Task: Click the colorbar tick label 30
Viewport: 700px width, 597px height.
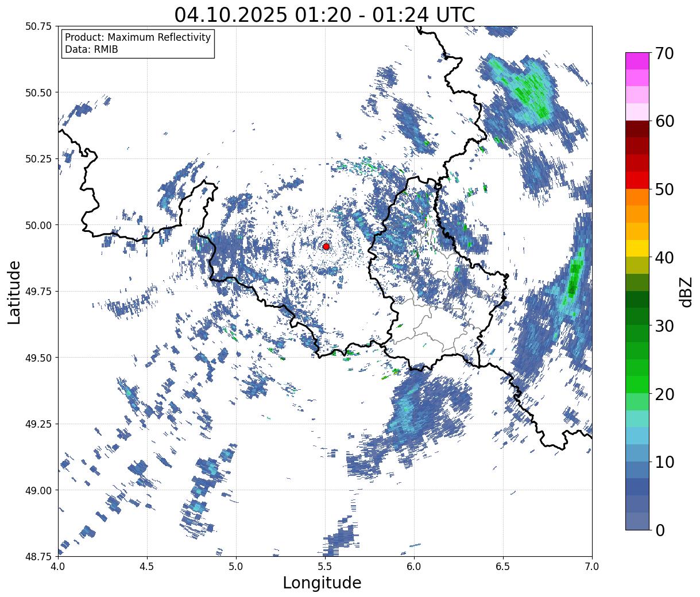Action: coord(664,326)
